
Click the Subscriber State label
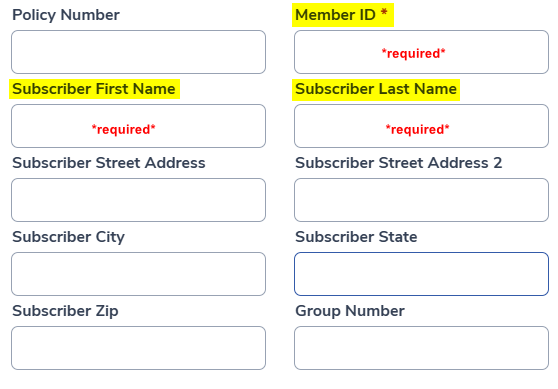356,237
